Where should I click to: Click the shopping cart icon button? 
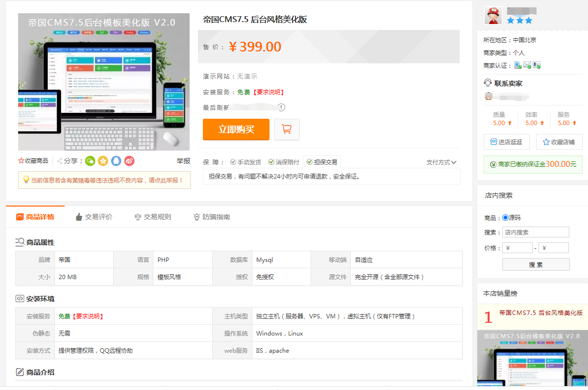[287, 130]
